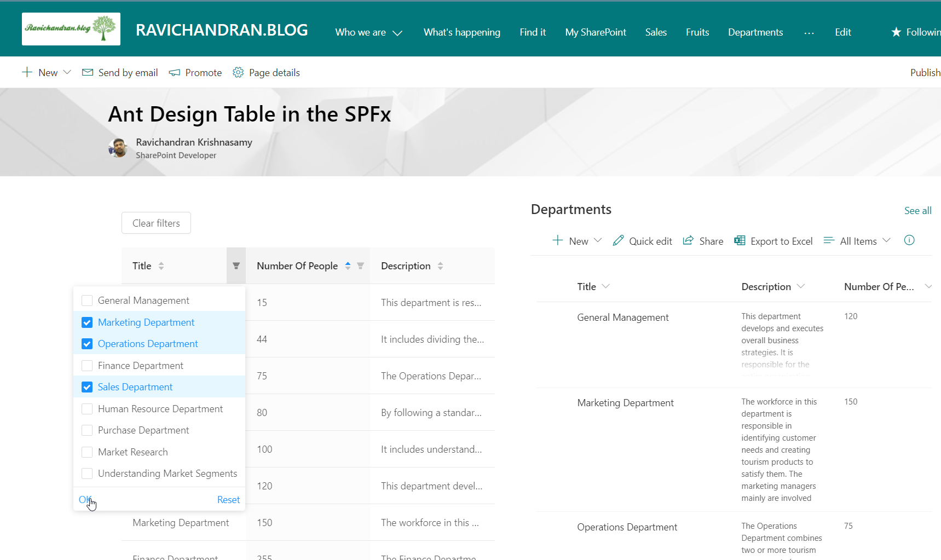Click the Promote megaphone icon
Screen dimensions: 941x560
[175, 73]
